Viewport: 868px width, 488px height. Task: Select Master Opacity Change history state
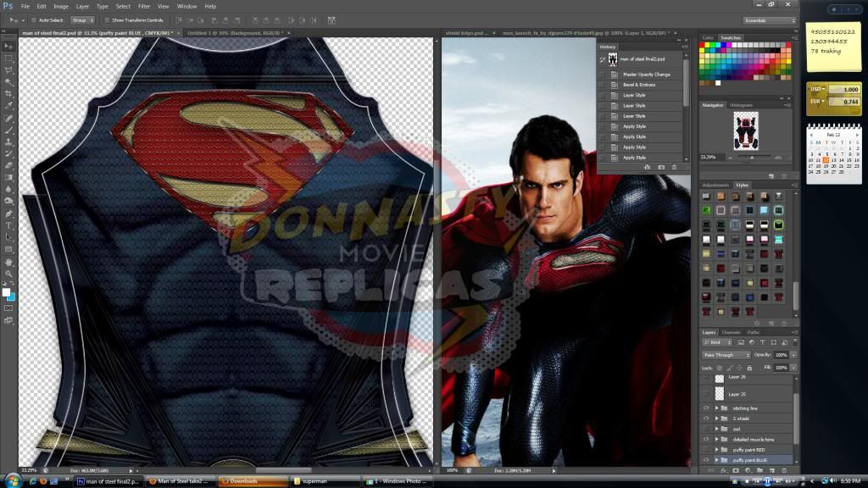[x=641, y=75]
